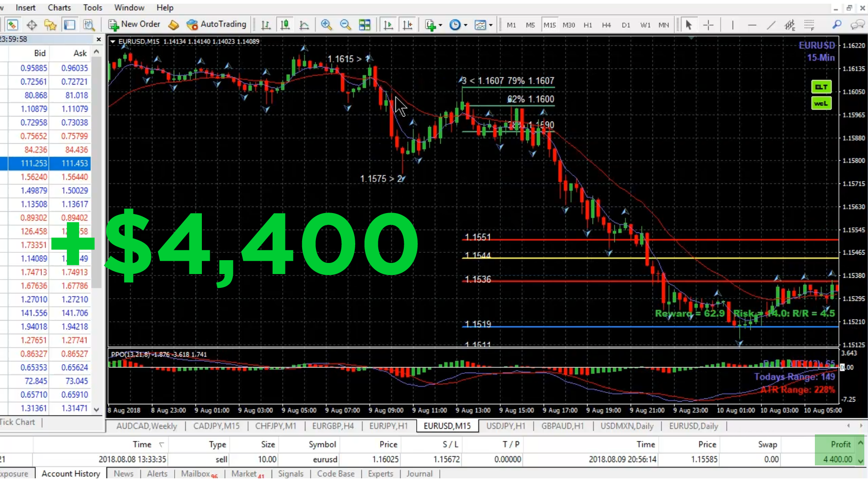
Task: Switch chart to candlesticks style
Action: point(285,24)
